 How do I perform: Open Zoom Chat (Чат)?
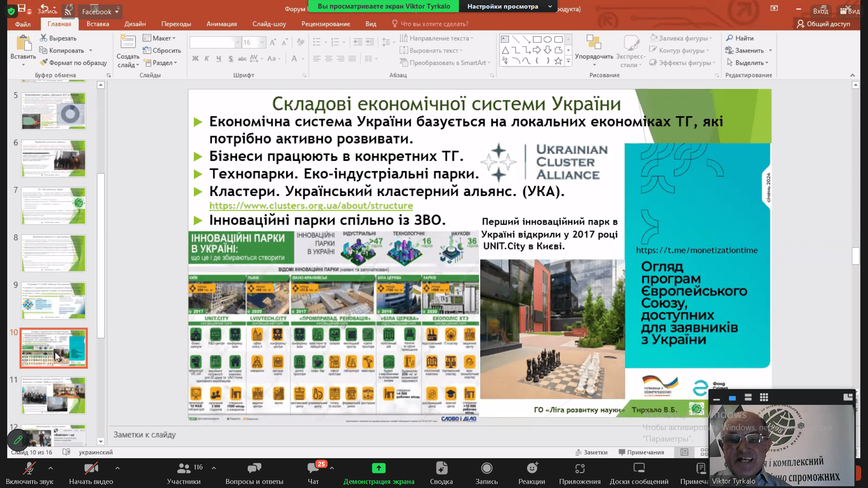click(x=313, y=473)
